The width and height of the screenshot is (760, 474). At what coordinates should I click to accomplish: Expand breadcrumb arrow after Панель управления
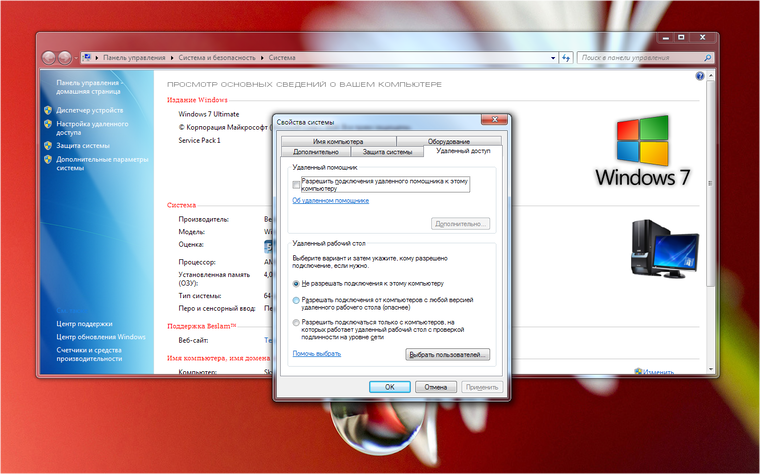coord(172,58)
